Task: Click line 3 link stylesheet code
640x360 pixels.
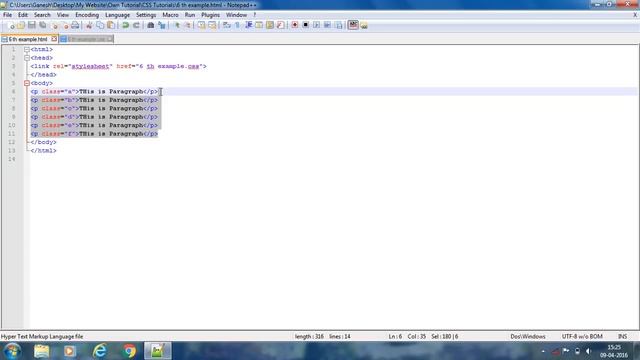Action: point(118,66)
